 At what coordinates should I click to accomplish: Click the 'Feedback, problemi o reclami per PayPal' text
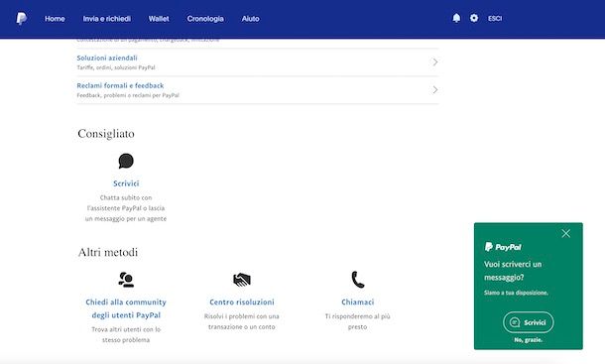click(x=128, y=95)
